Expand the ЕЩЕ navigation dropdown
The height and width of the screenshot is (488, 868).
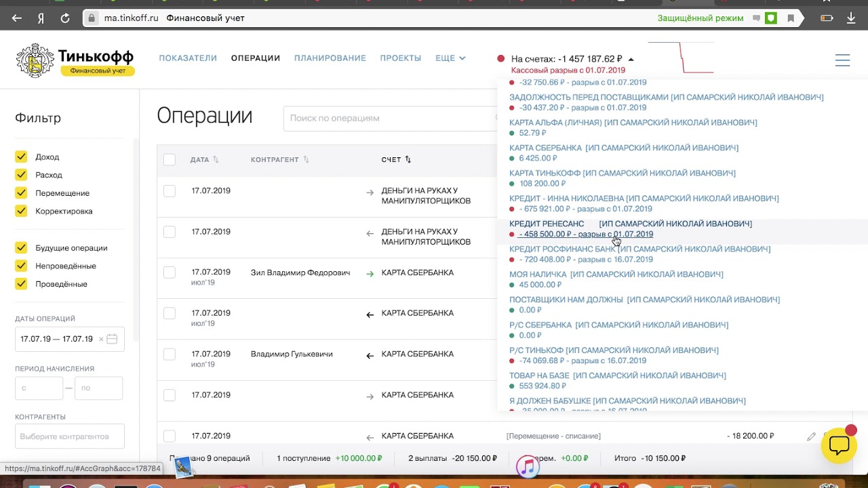tap(450, 58)
